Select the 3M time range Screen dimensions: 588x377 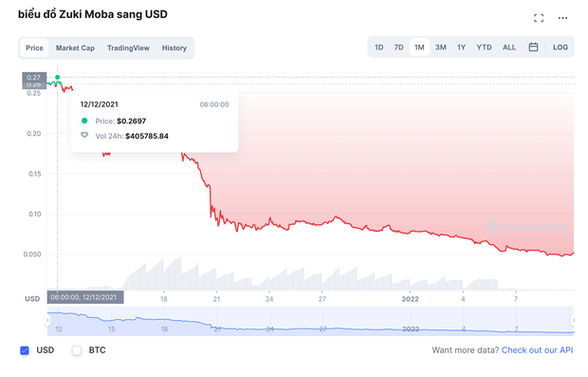pyautogui.click(x=441, y=47)
